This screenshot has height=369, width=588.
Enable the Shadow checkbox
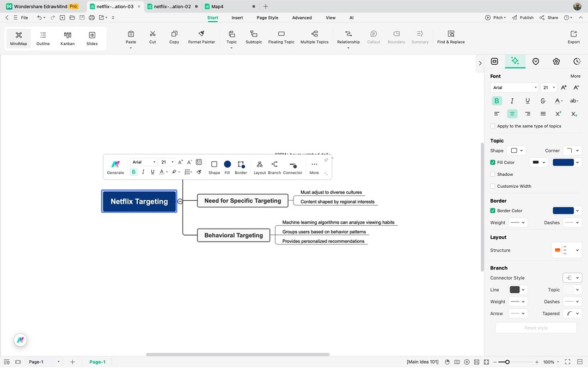point(493,174)
